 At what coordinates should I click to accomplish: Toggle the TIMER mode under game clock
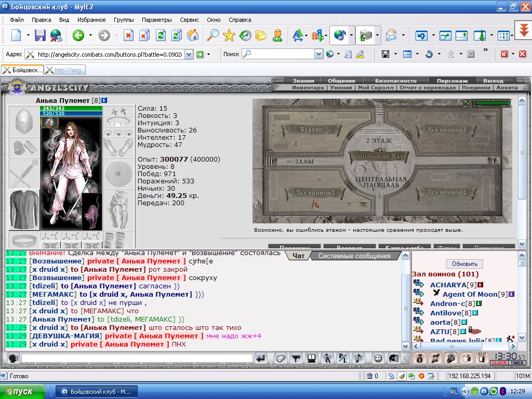[x=517, y=363]
